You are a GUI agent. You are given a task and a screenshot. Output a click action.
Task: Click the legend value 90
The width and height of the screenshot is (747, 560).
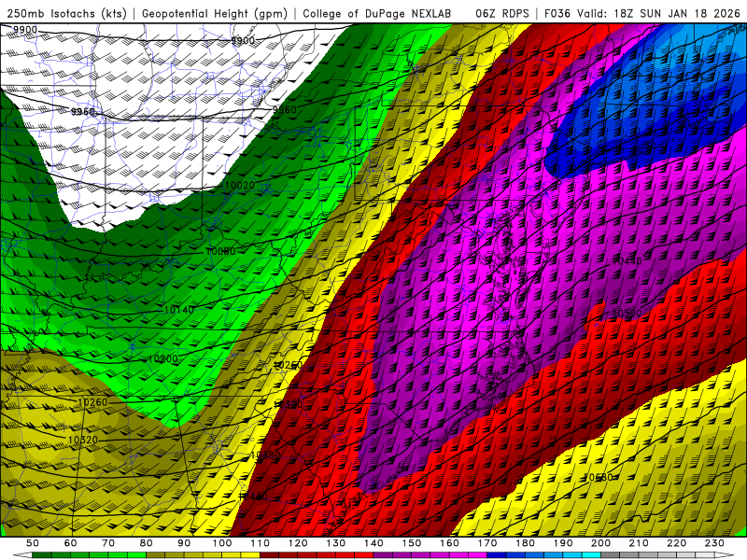[184, 543]
